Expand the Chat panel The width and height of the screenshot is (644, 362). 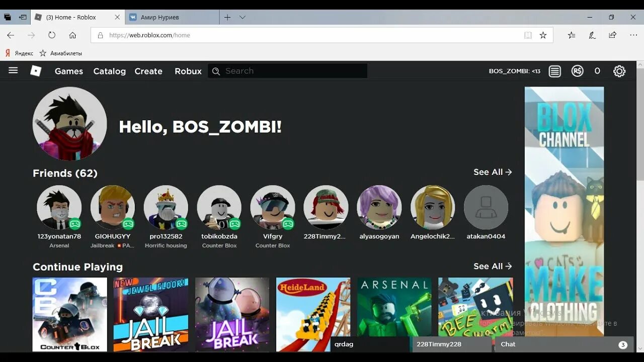[x=564, y=344]
